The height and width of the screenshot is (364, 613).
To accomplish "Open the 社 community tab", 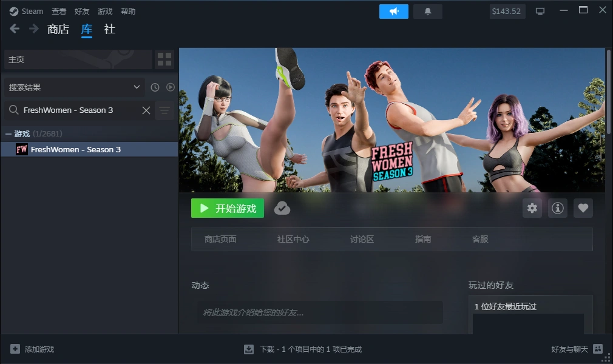I will [109, 29].
